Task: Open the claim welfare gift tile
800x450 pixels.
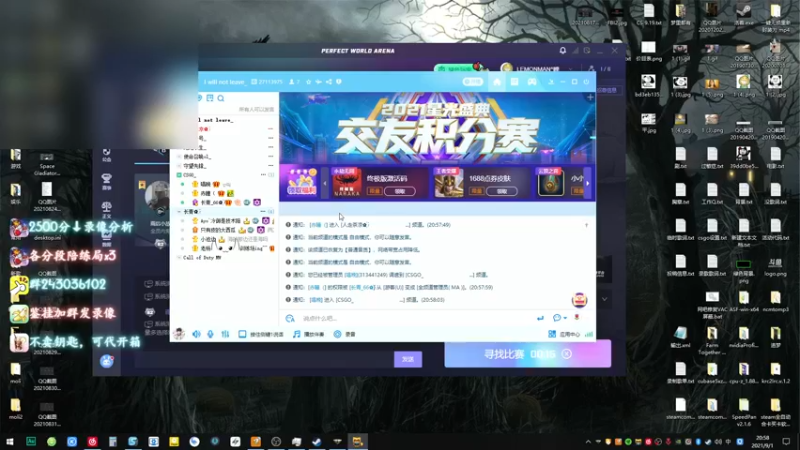Action: coord(301,182)
